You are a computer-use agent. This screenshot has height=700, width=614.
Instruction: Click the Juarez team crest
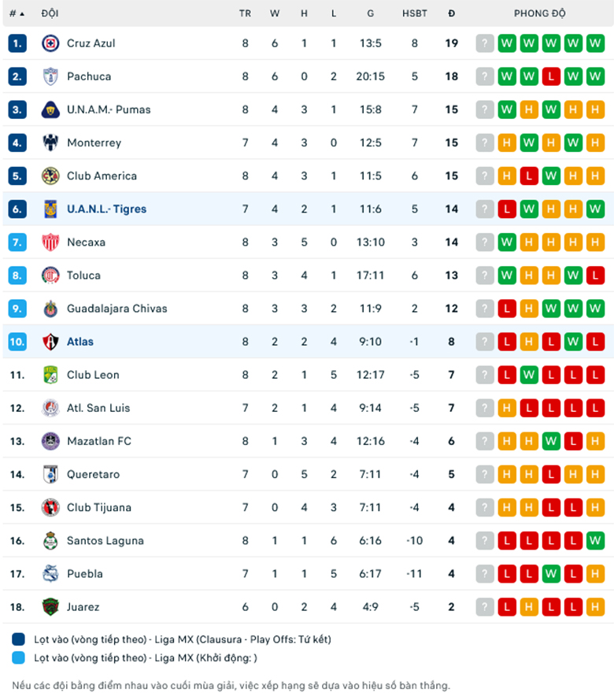[50, 607]
